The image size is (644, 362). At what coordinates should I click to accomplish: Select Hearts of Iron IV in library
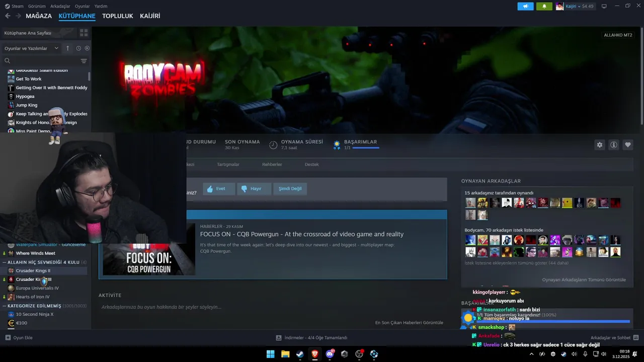pyautogui.click(x=33, y=297)
